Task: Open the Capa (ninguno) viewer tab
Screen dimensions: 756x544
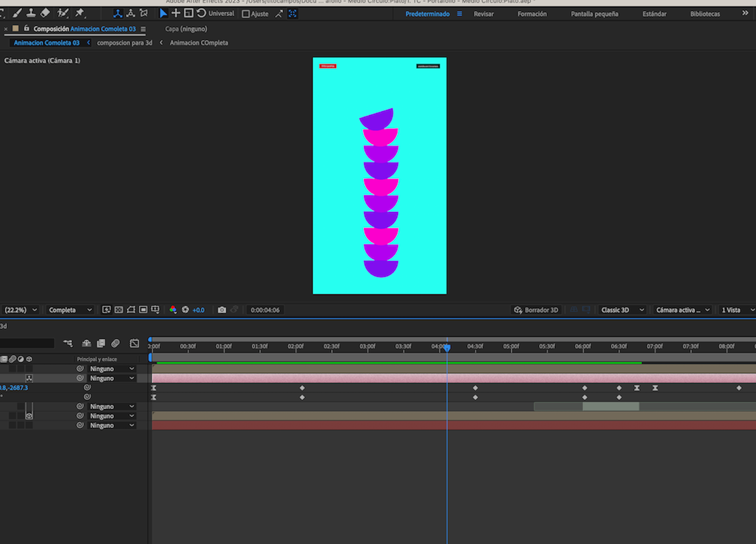Action: click(x=186, y=29)
